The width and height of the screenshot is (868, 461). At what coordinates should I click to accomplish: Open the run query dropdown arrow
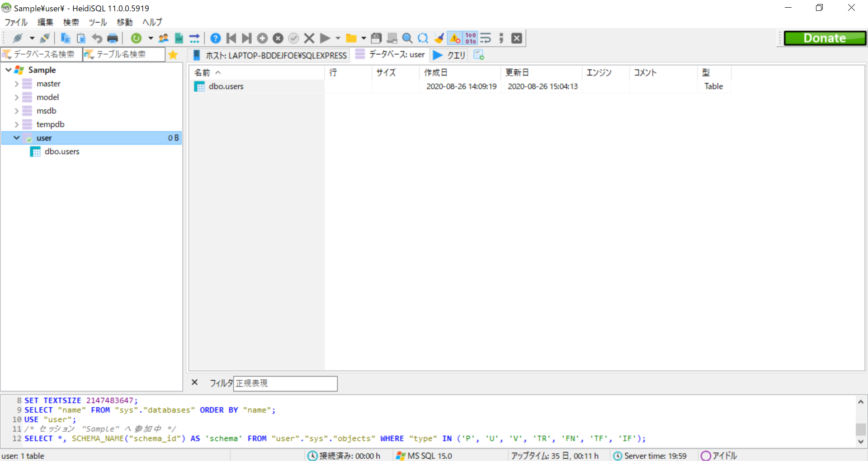pyautogui.click(x=338, y=38)
